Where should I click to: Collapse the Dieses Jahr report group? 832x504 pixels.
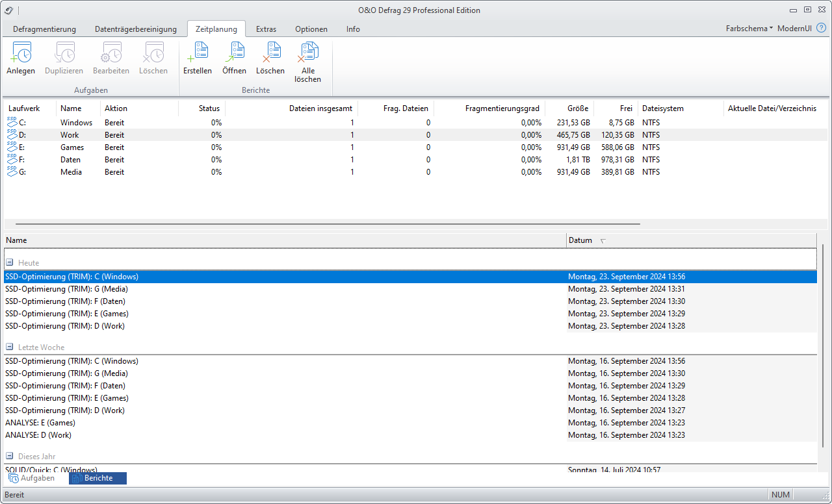tap(10, 457)
